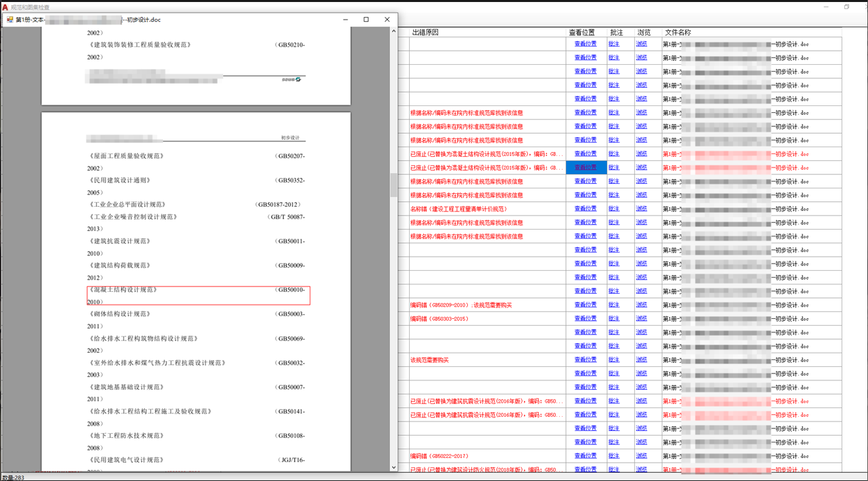Open 浏览 for 编码错 GB50222-2017 row
The image size is (868, 481).
[x=641, y=456]
